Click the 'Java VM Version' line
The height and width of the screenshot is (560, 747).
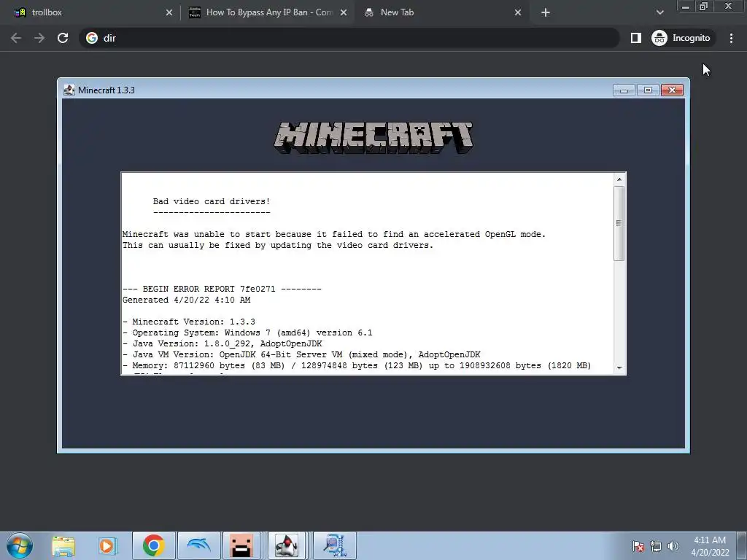(x=301, y=355)
